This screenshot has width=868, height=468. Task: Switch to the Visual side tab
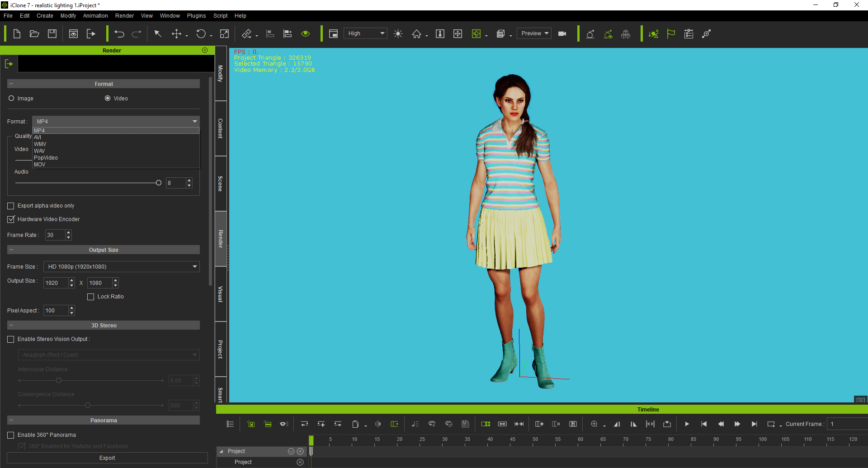[x=221, y=294]
